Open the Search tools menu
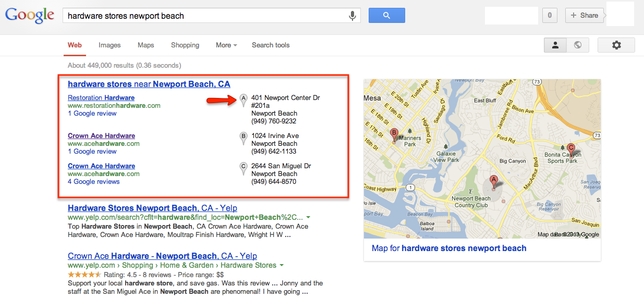 [x=271, y=45]
